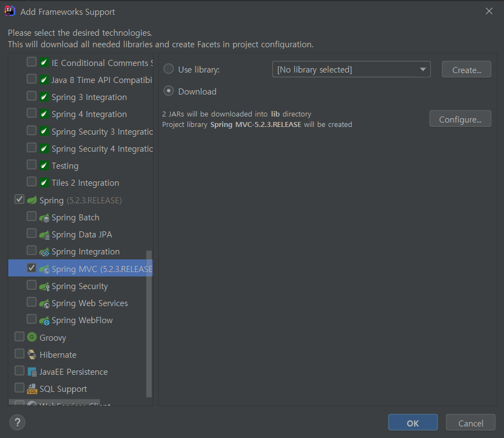504x438 pixels.
Task: Confirm with the OK button
Action: [413, 423]
